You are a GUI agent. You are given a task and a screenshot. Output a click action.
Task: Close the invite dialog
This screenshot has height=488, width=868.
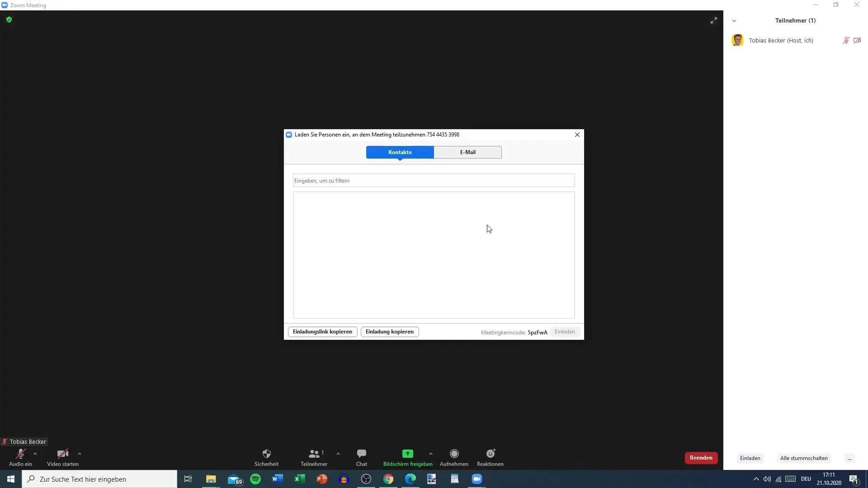[x=577, y=135]
